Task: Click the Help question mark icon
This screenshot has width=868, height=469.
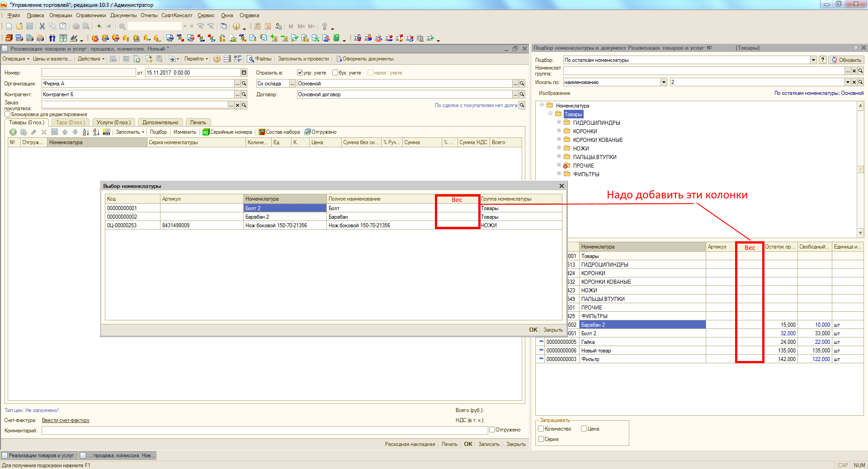Action: pos(217,59)
